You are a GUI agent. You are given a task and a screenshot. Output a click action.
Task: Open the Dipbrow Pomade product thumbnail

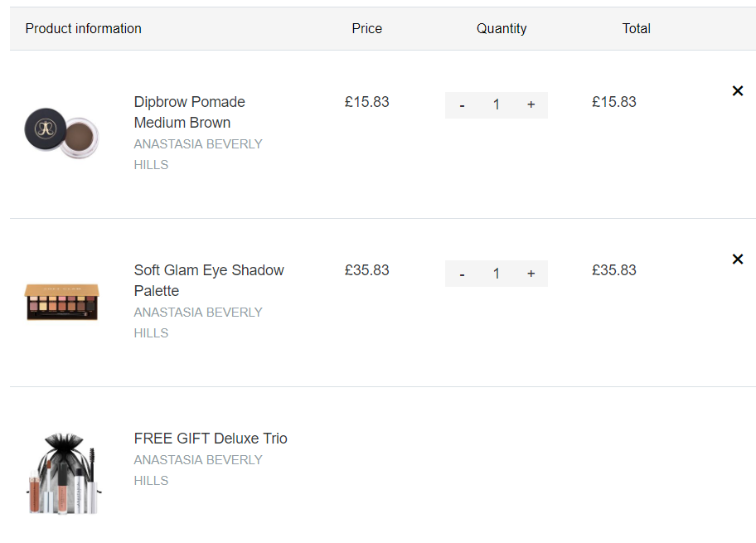[x=61, y=133]
